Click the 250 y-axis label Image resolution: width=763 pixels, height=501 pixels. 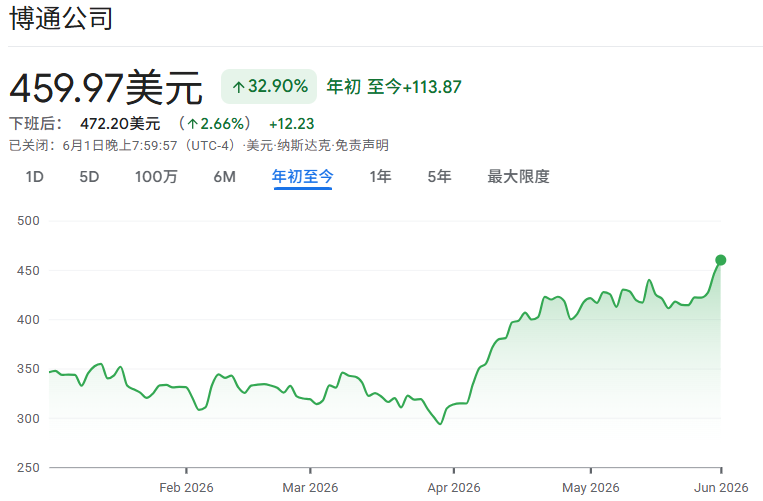28,467
